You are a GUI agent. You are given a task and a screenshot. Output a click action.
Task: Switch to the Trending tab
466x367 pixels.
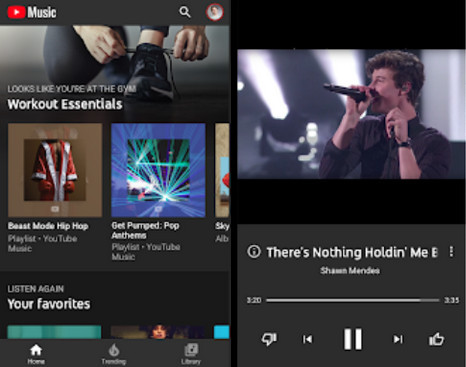pyautogui.click(x=114, y=354)
